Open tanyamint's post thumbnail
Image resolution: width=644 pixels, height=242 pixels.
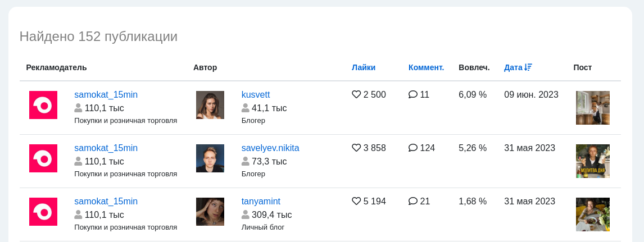(x=593, y=214)
